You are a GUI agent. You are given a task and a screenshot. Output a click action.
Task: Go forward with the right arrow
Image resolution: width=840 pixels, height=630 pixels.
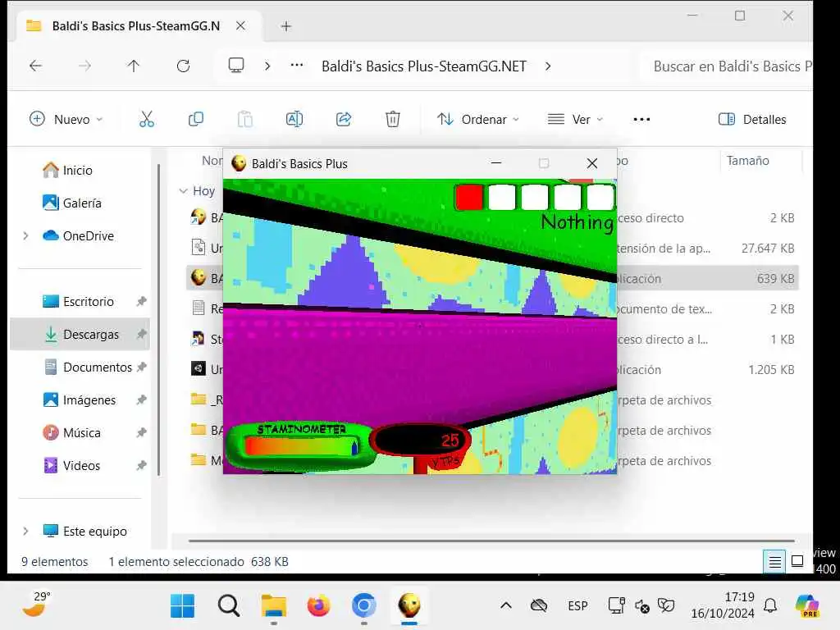tap(84, 66)
